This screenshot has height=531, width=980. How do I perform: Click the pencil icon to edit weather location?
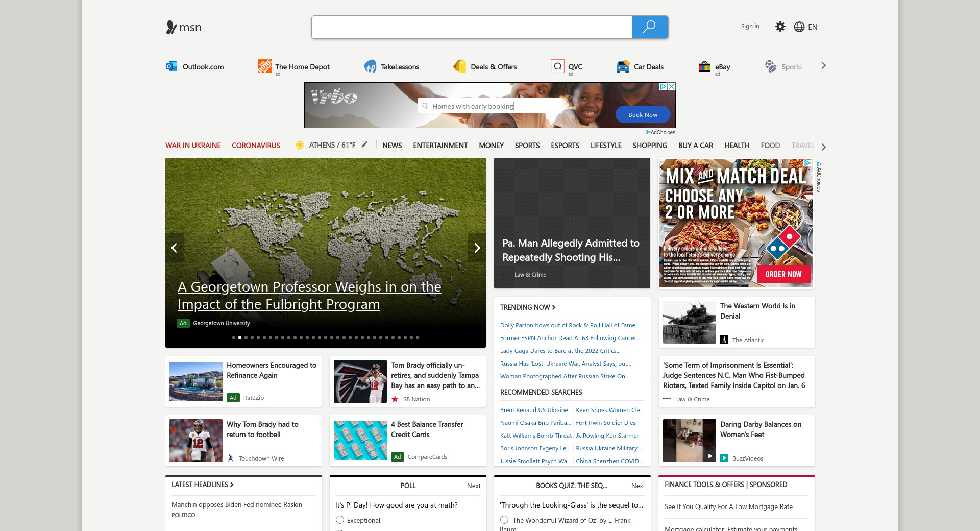(364, 145)
